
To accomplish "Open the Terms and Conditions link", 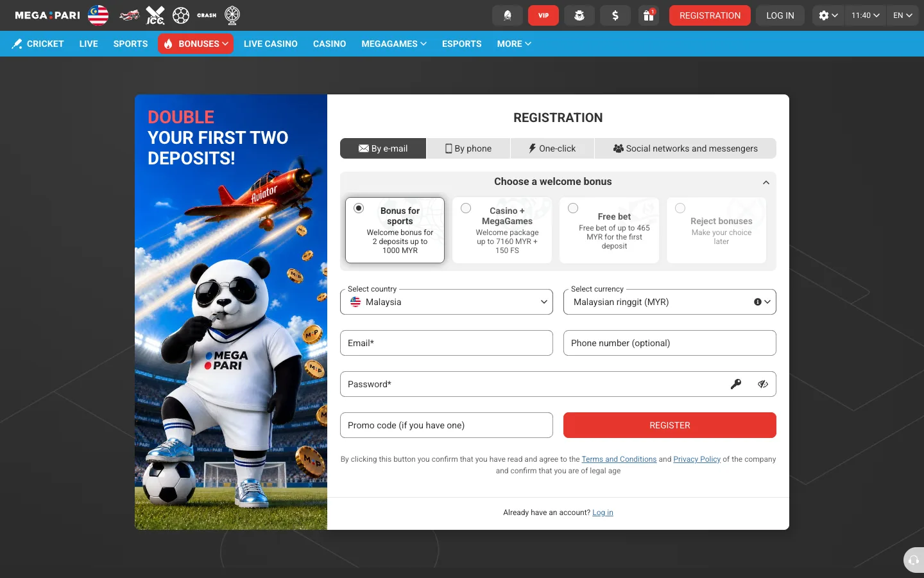I will tap(619, 459).
